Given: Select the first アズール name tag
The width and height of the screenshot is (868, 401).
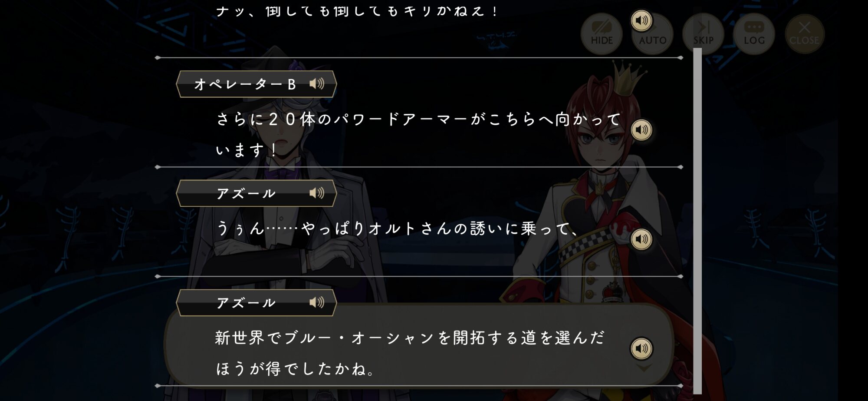Looking at the screenshot, I should tap(256, 193).
